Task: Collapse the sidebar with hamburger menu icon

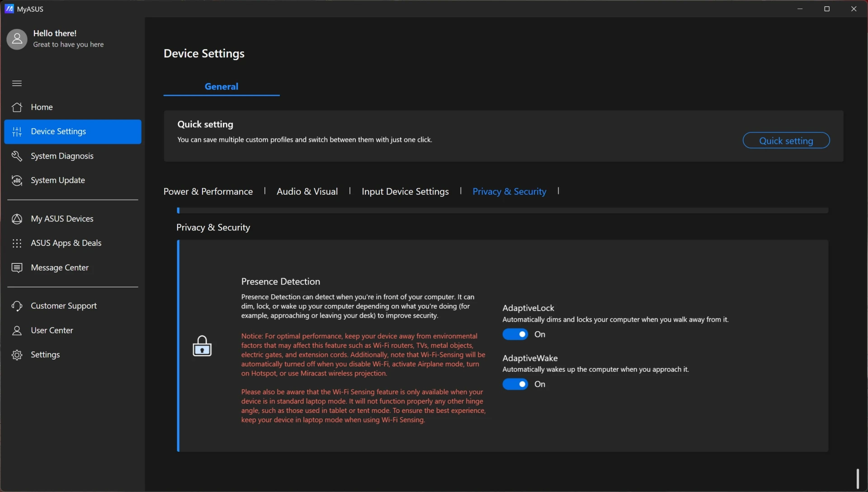Action: pos(17,83)
